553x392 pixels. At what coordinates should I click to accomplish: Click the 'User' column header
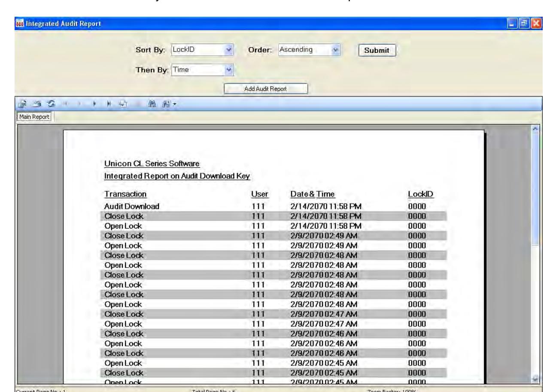click(259, 194)
